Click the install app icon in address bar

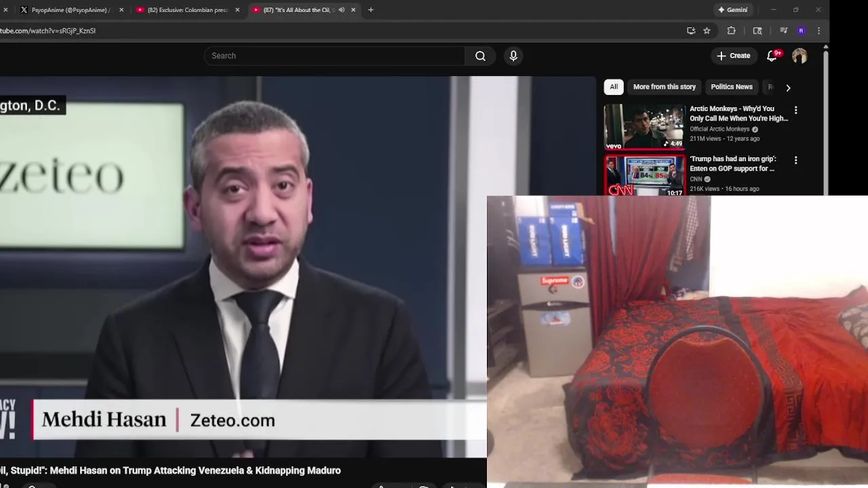pyautogui.click(x=691, y=30)
